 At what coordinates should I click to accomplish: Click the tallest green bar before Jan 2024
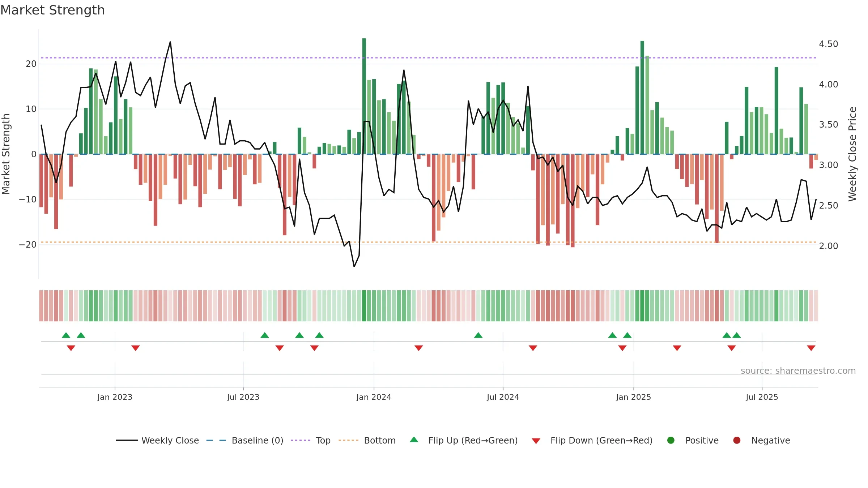(364, 96)
